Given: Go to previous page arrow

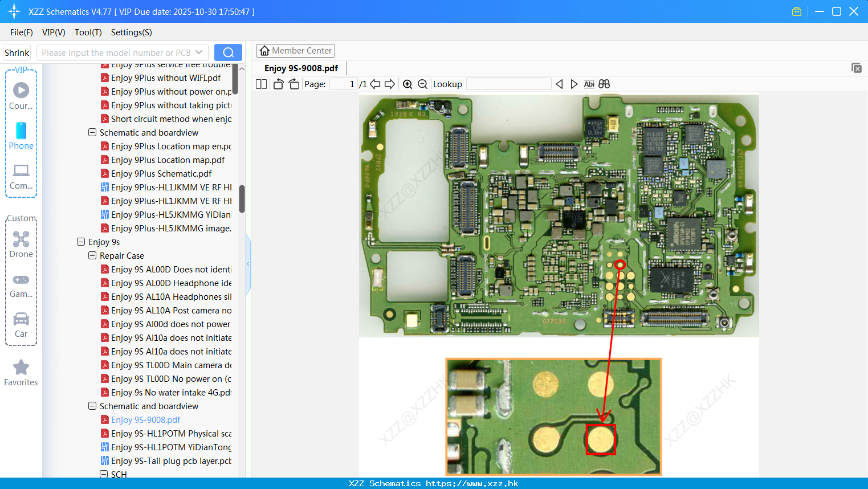Looking at the screenshot, I should [375, 84].
